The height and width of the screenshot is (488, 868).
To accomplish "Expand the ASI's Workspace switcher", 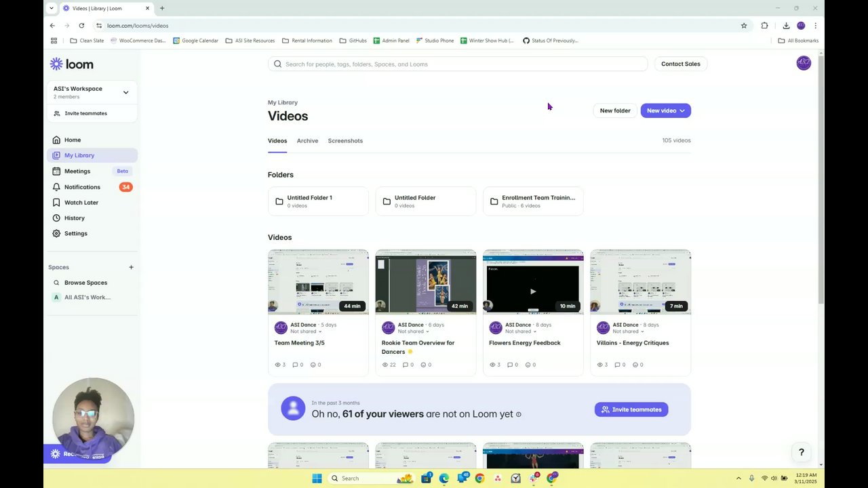I will (92, 92).
